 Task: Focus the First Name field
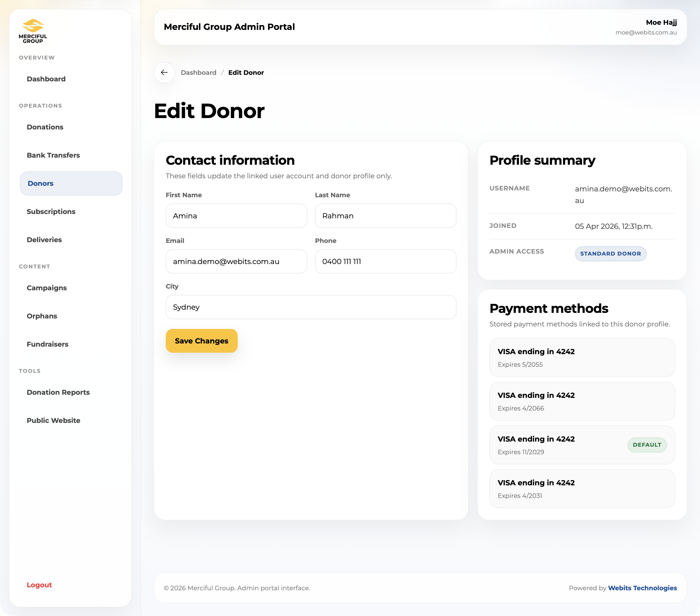[x=236, y=216]
